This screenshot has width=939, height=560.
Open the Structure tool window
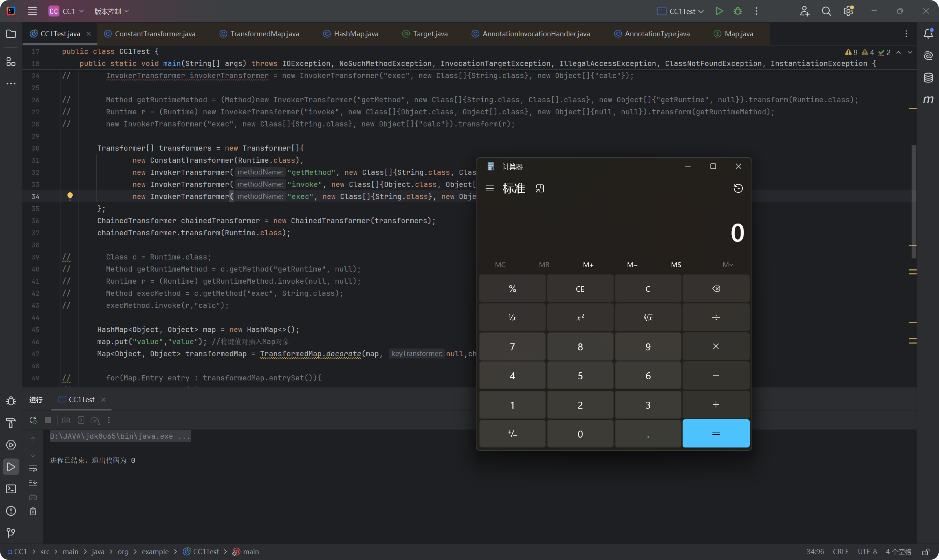point(11,62)
